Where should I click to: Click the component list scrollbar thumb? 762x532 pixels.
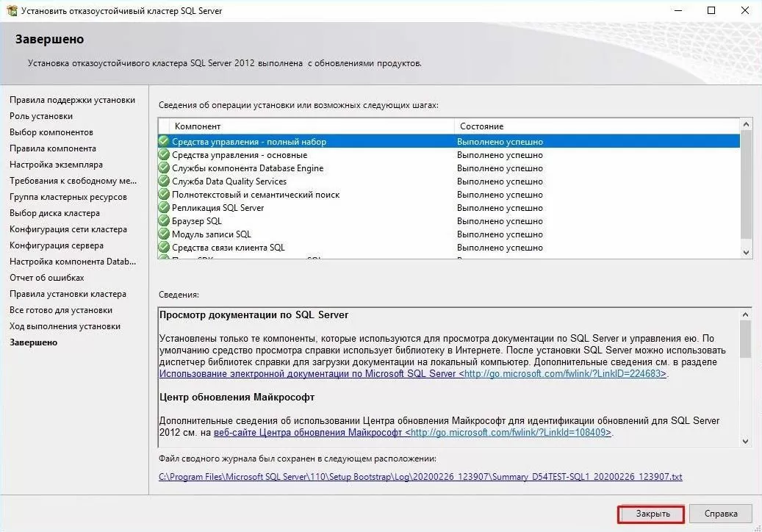(x=746, y=184)
